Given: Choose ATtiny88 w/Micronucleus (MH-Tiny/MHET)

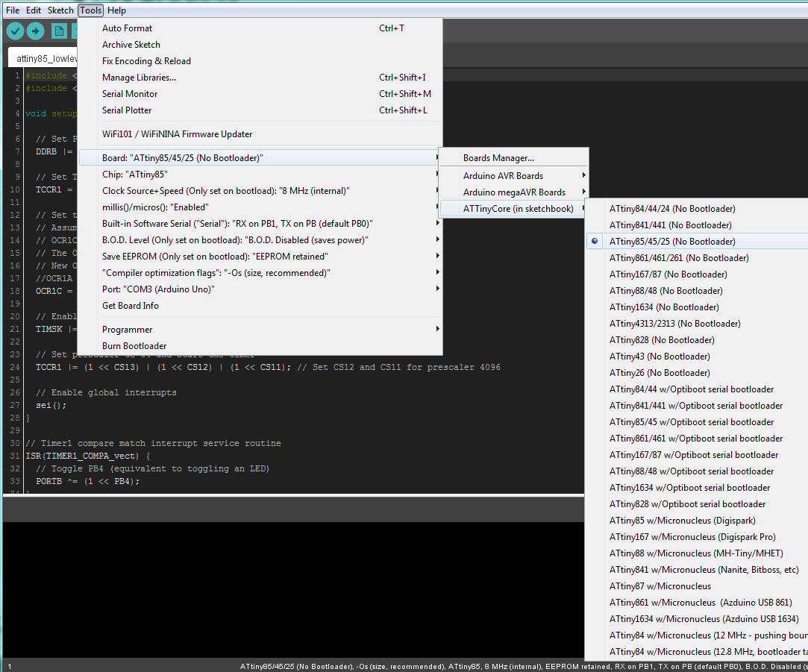Looking at the screenshot, I should [x=697, y=553].
